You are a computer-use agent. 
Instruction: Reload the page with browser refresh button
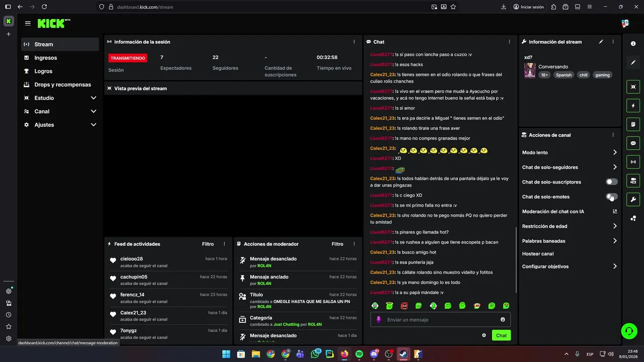[x=44, y=7]
